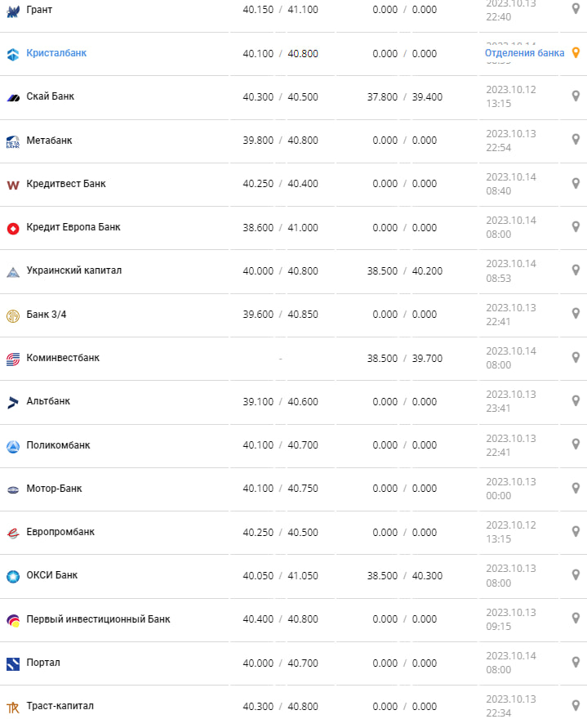
Task: Click the Поликомбанк logo icon
Action: 13,446
